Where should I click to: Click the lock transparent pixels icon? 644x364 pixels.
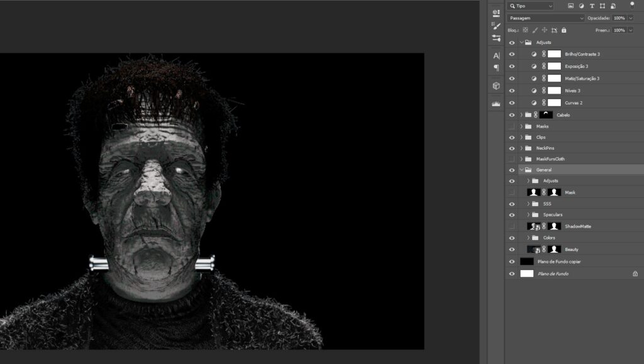click(525, 30)
